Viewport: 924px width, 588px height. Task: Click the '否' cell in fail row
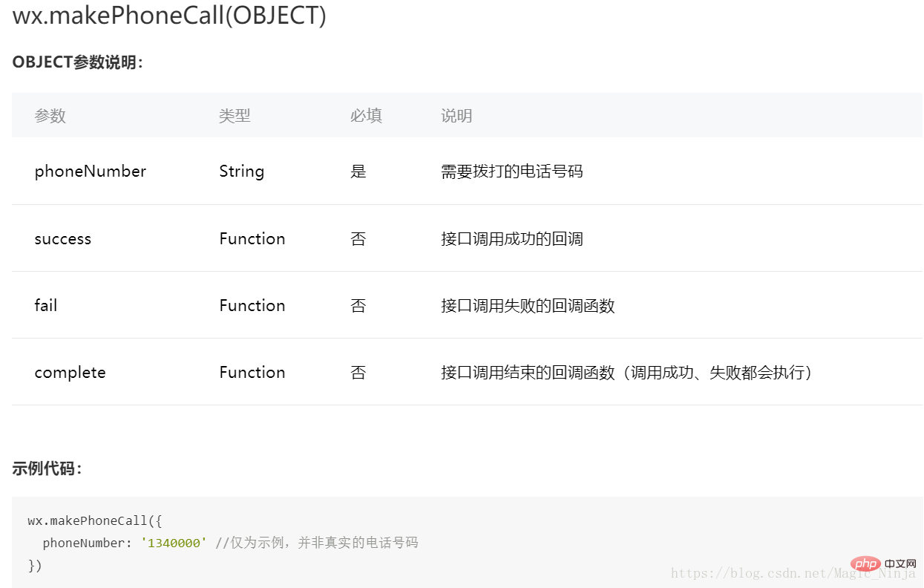point(358,305)
